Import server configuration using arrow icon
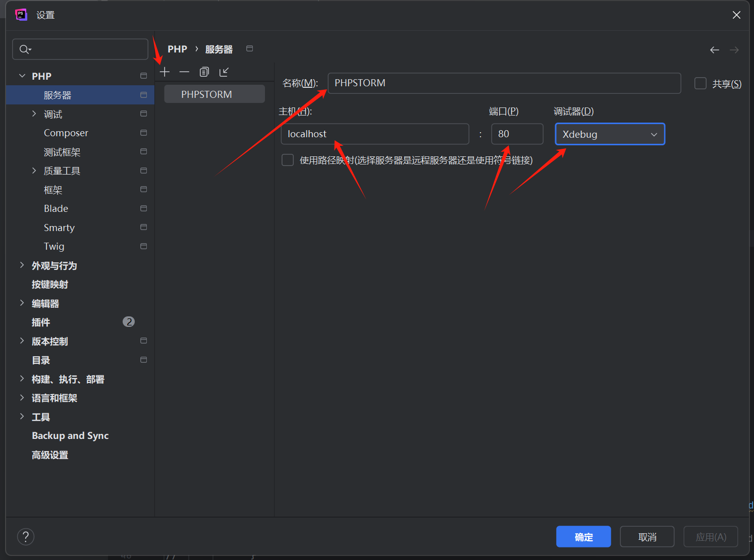This screenshot has height=560, width=754. [x=224, y=72]
